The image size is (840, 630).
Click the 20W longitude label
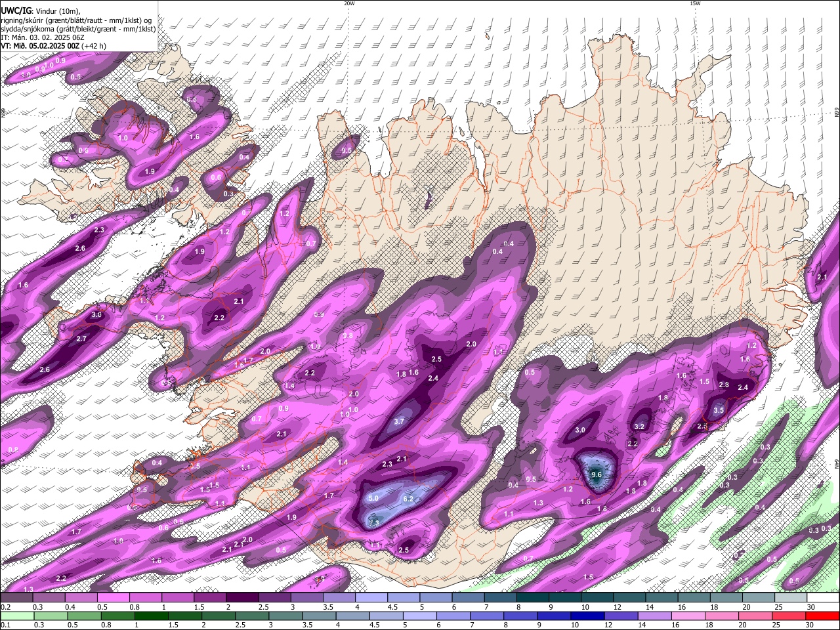click(x=349, y=3)
